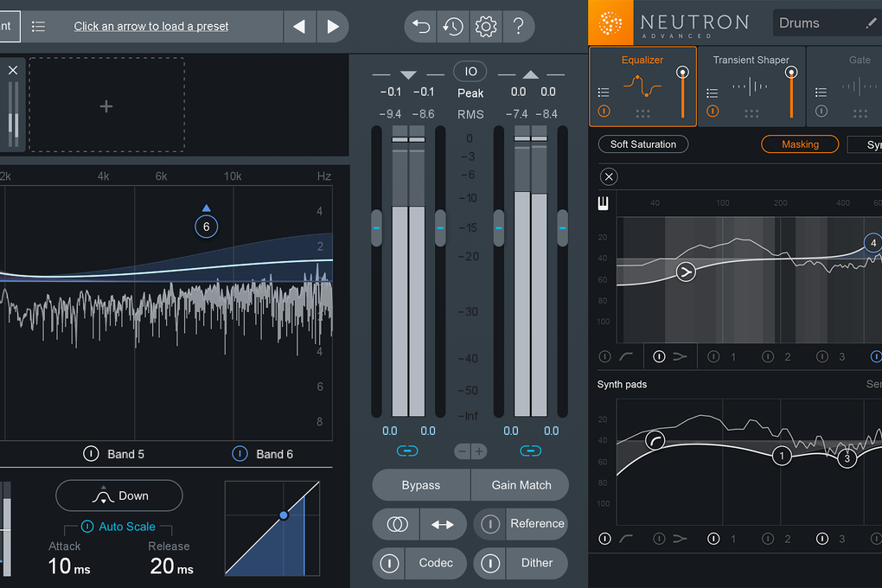Toggle the Band 6 power button
Screen dimensions: 882x588
[x=240, y=453]
